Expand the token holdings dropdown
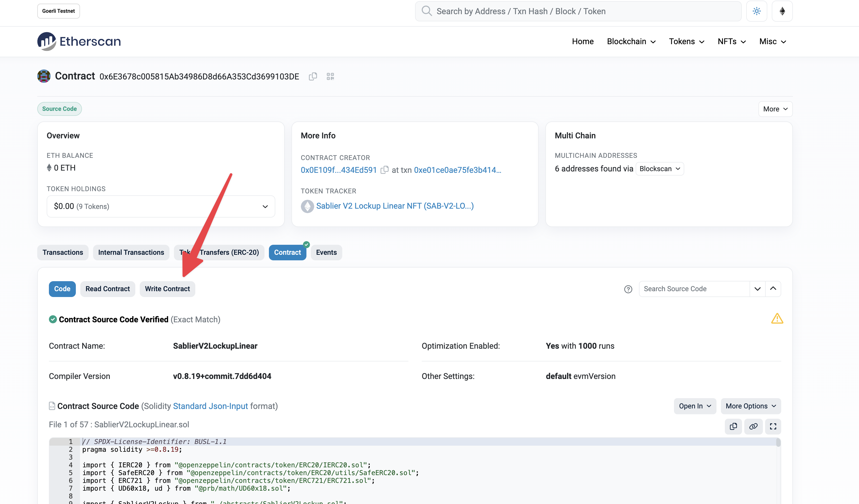Viewport: 859px width, 504px height. [x=161, y=206]
